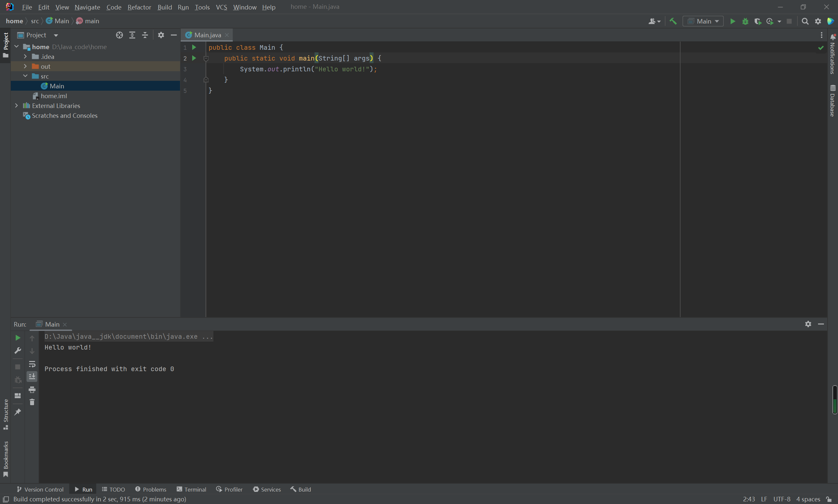This screenshot has width=838, height=504.
Task: Click the Profile run icon
Action: click(x=770, y=21)
